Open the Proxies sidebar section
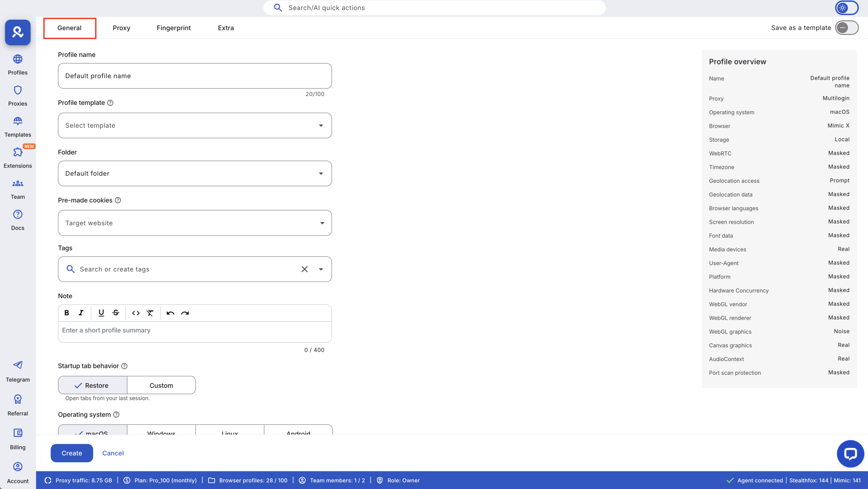 pyautogui.click(x=18, y=96)
